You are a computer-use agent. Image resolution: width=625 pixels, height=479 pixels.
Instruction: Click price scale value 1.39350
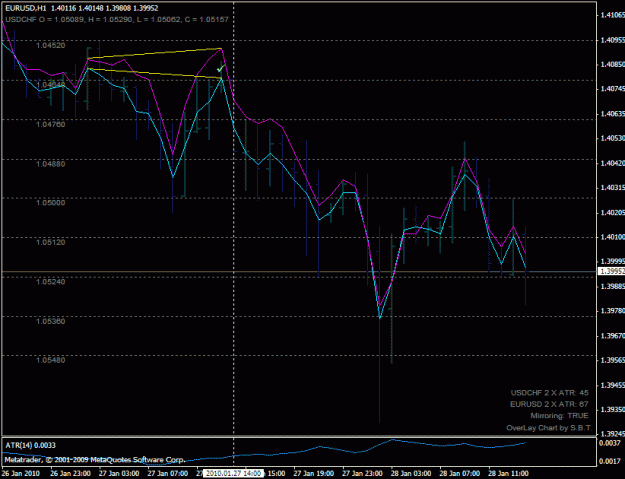tap(612, 410)
